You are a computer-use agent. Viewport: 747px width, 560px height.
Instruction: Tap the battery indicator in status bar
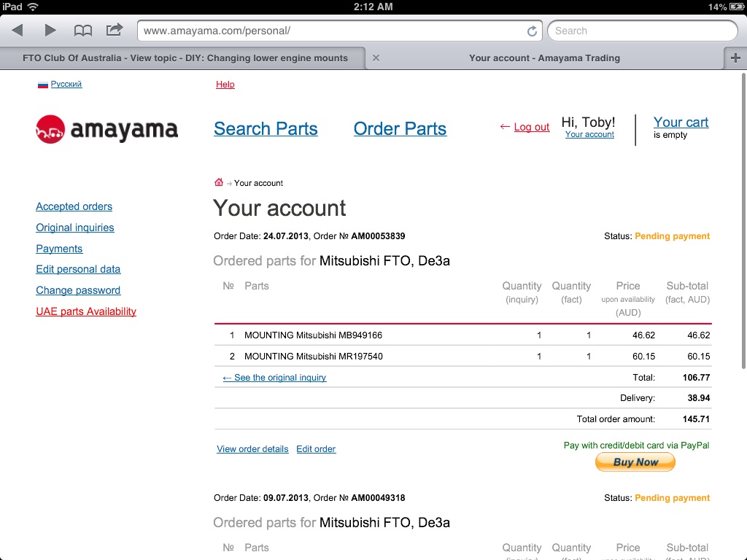coord(736,7)
